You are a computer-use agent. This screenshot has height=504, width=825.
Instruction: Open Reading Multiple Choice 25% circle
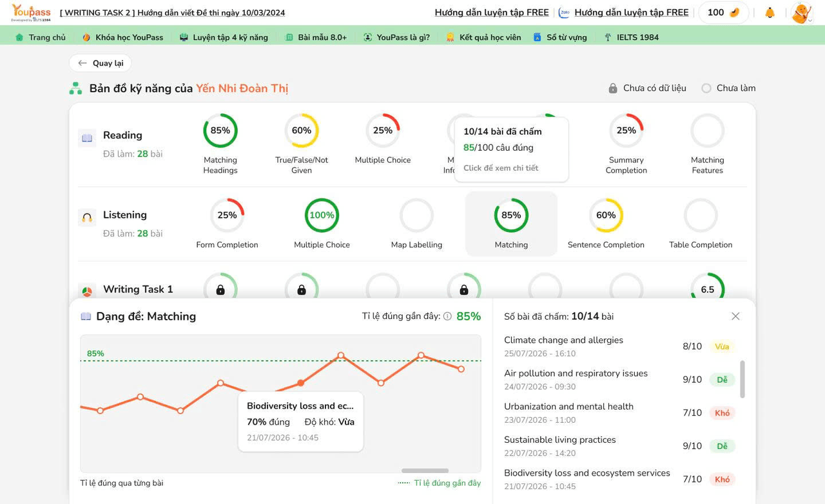coord(383,131)
